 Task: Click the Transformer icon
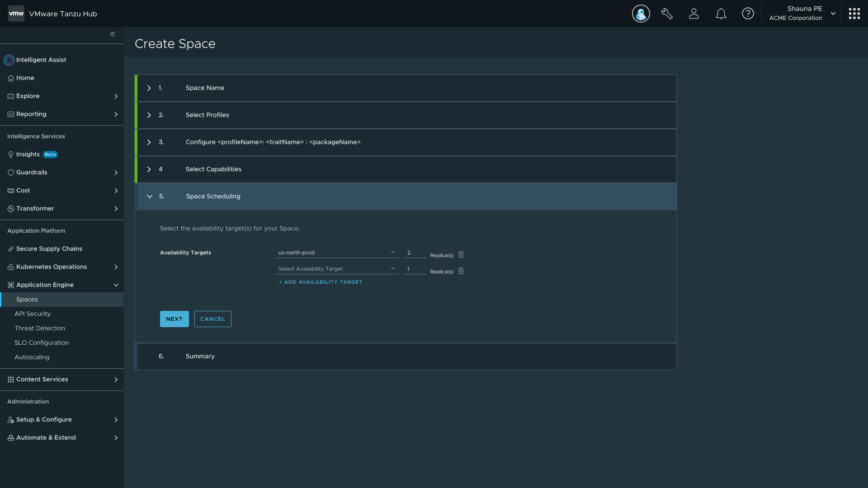[x=11, y=209]
